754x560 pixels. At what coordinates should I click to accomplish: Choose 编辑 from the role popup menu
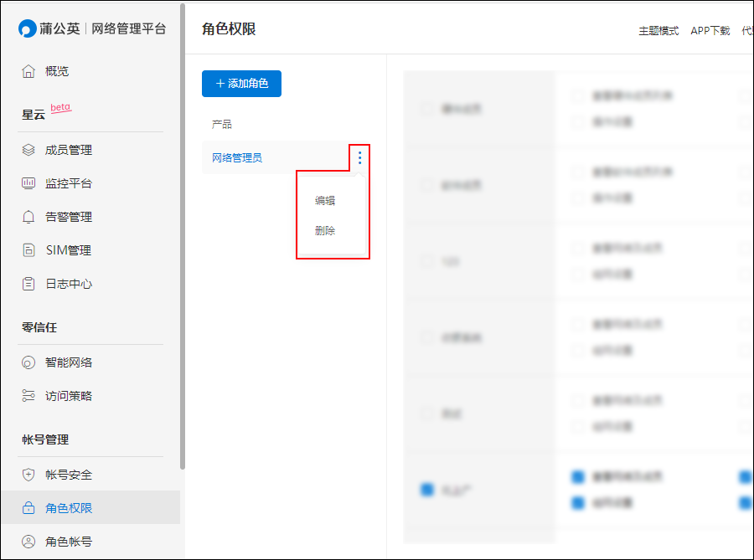pyautogui.click(x=325, y=201)
